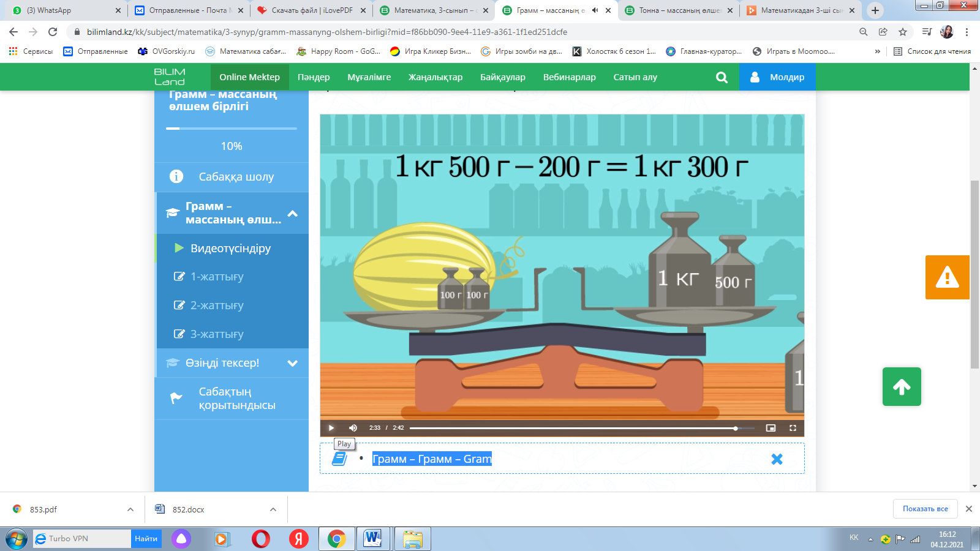Open the Chrome menu three dots

click(x=967, y=32)
